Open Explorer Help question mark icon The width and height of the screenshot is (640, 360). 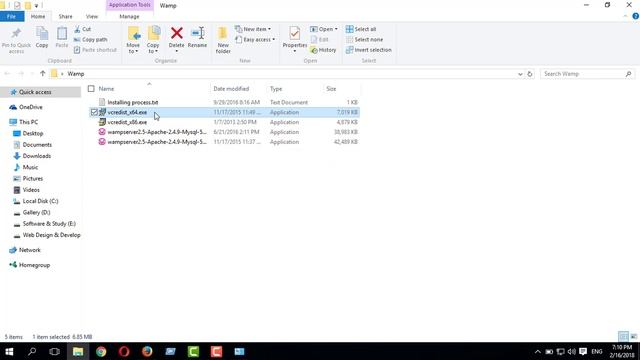(x=636, y=16)
